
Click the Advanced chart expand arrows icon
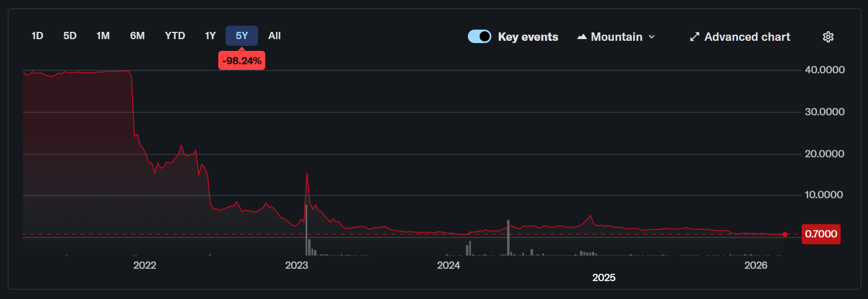pyautogui.click(x=695, y=37)
